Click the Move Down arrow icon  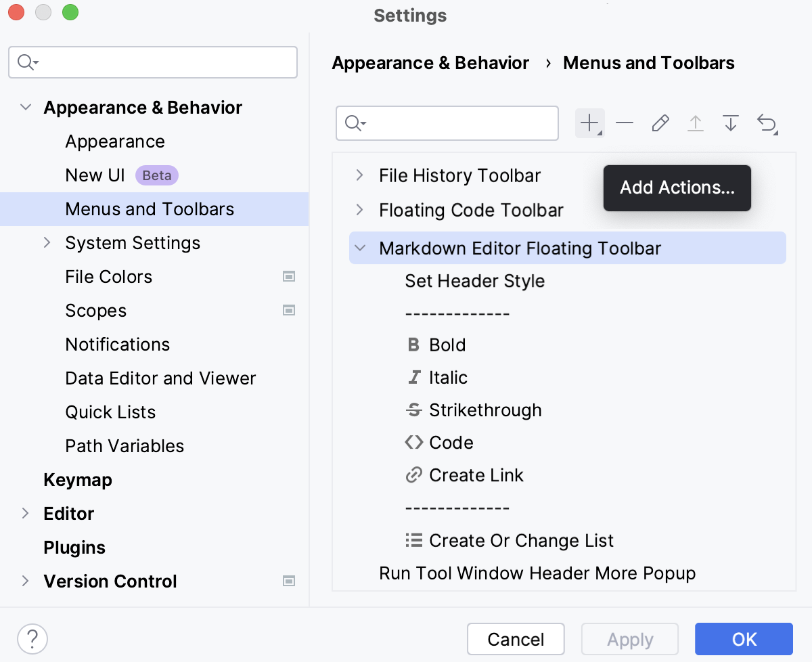[x=730, y=123]
